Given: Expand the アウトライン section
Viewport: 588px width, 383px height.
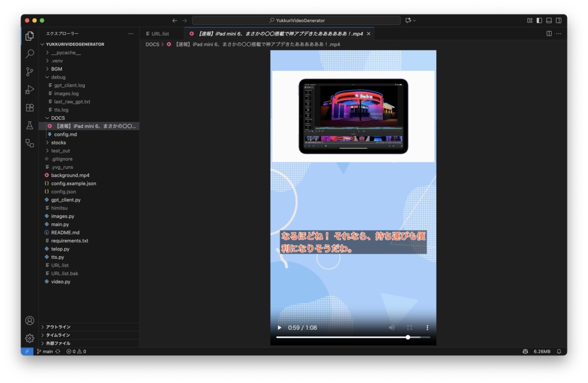Looking at the screenshot, I should (57, 326).
